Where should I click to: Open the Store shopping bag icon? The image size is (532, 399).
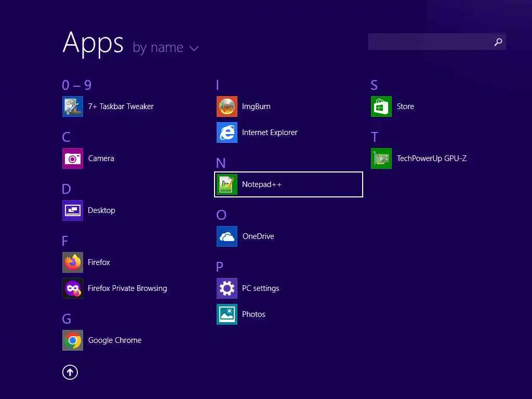coord(381,107)
